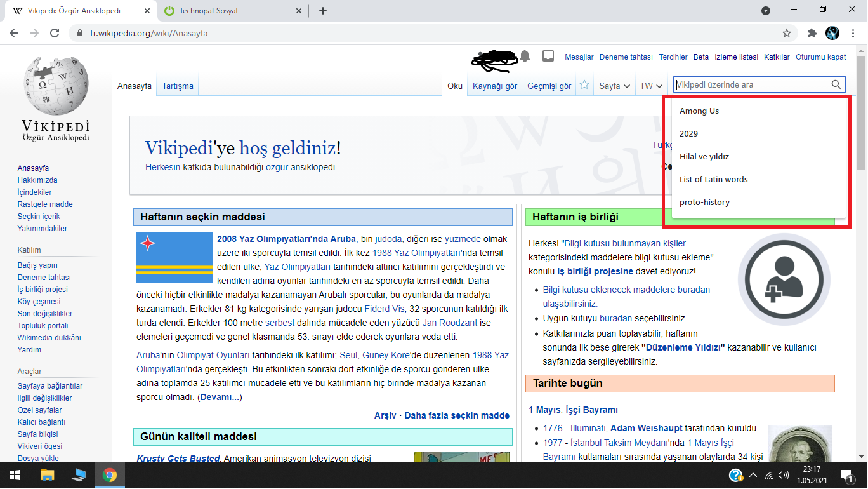Open Bağış yapın sidebar link
Image resolution: width=868 pixels, height=489 pixels.
point(37,265)
